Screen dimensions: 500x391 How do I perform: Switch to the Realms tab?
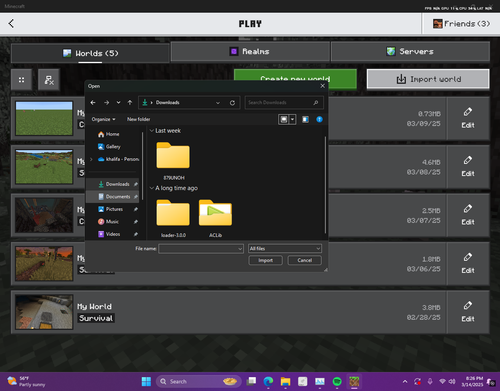250,51
